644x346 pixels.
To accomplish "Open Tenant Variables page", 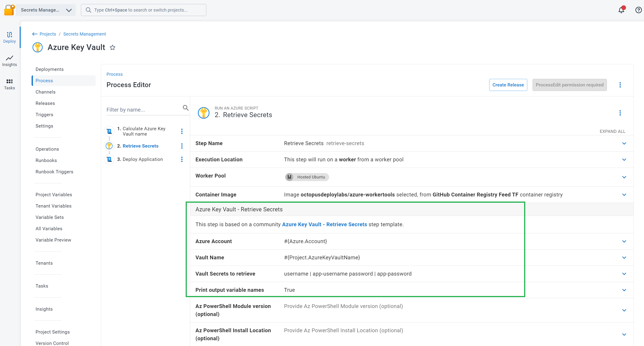I will click(54, 206).
